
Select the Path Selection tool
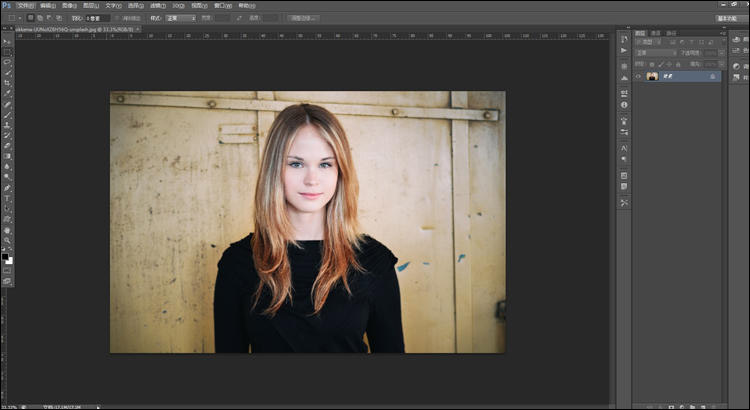[x=7, y=209]
